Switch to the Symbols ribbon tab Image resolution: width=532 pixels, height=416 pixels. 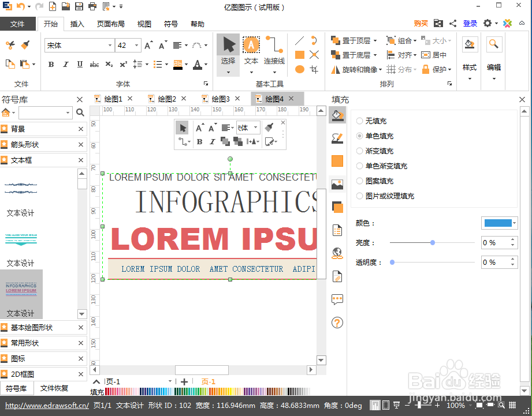pos(170,24)
